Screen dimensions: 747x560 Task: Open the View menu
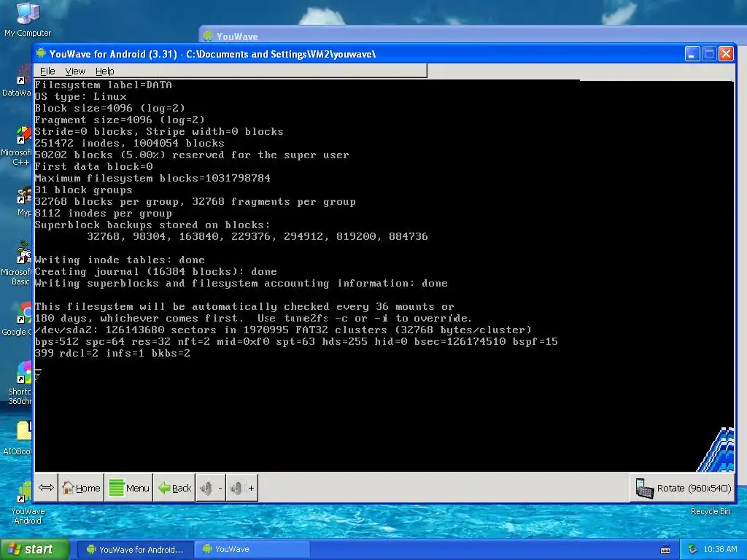point(75,71)
